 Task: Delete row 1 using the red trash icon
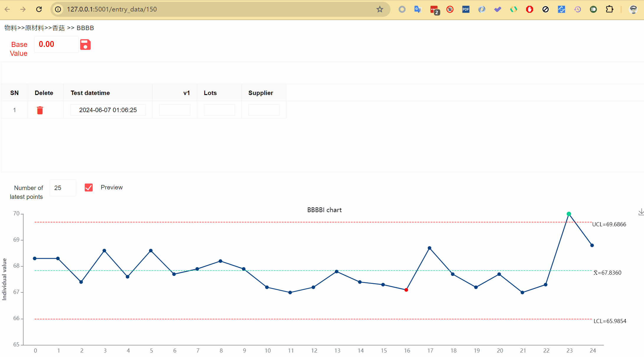click(40, 110)
